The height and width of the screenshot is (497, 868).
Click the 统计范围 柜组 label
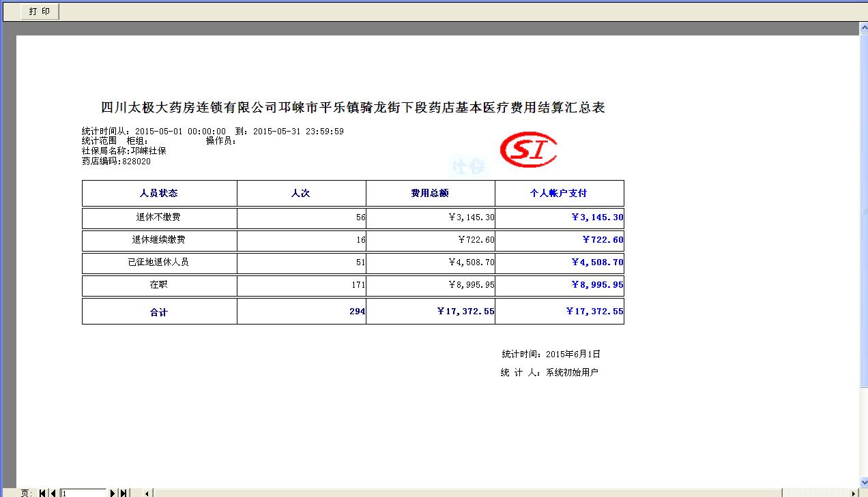point(115,141)
